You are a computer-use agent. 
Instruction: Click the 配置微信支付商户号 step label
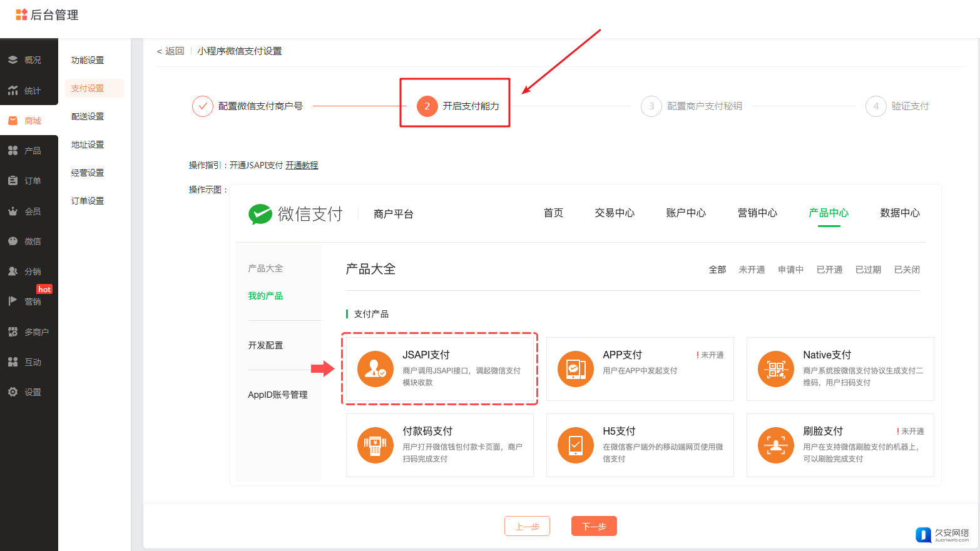pos(260,106)
